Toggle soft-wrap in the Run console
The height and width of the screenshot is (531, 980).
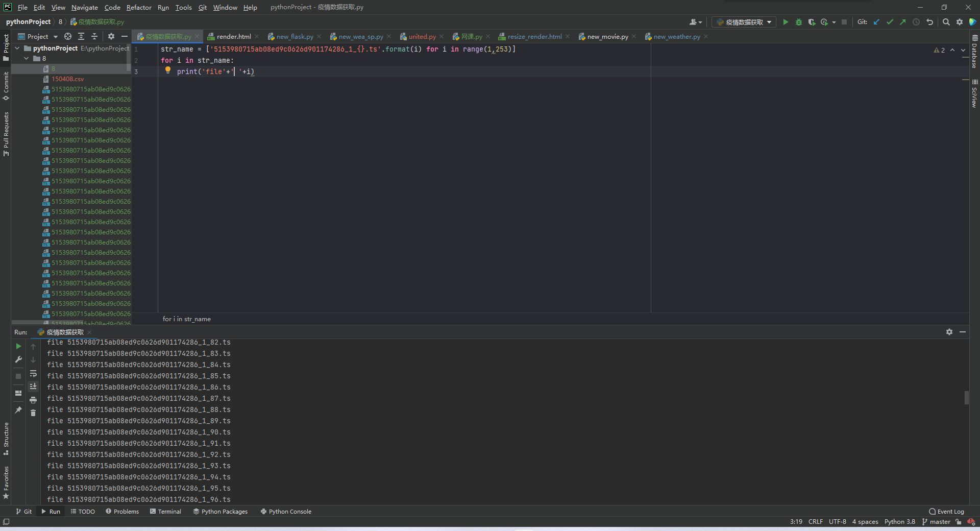coord(33,374)
